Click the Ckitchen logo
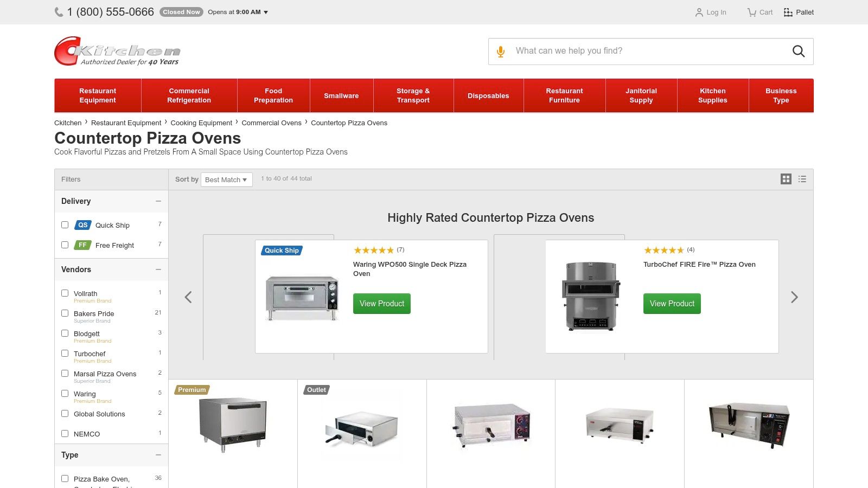Viewport: 868px width, 488px height. pyautogui.click(x=117, y=51)
